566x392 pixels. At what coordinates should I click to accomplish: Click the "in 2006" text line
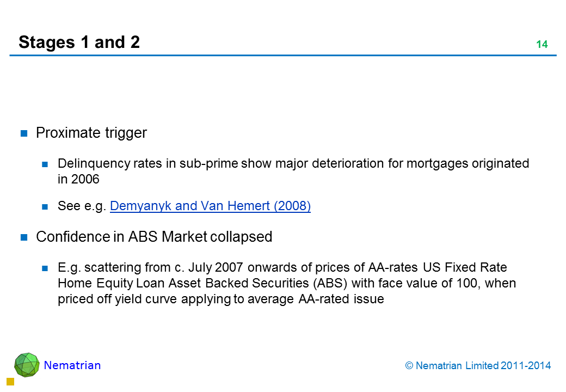pos(78,179)
